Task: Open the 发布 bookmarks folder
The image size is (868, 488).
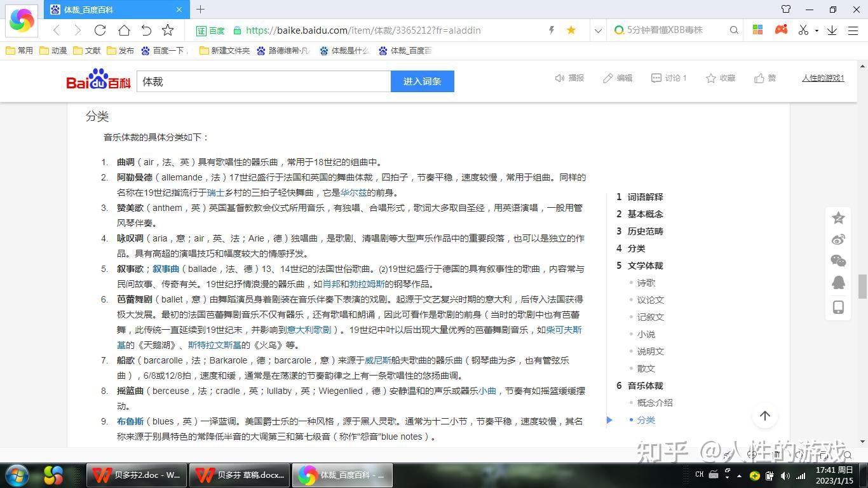Action: coord(120,51)
